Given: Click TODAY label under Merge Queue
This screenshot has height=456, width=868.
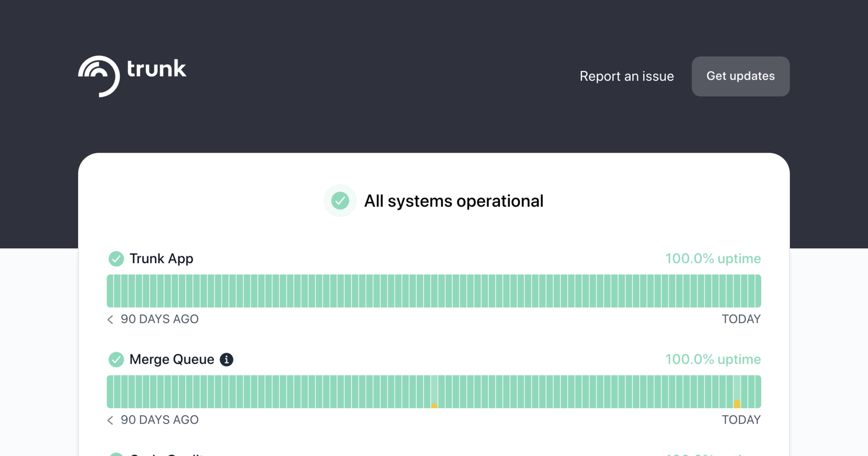Looking at the screenshot, I should click(x=741, y=420).
